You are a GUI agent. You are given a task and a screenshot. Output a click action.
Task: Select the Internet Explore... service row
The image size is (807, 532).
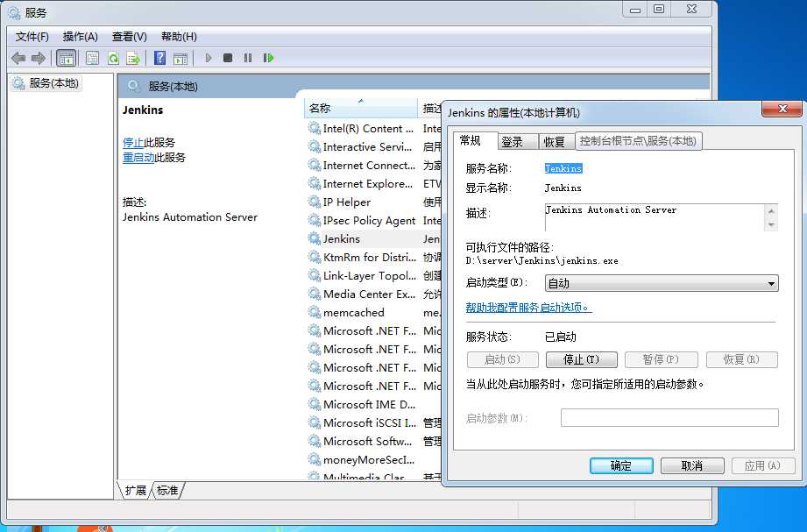point(373,183)
